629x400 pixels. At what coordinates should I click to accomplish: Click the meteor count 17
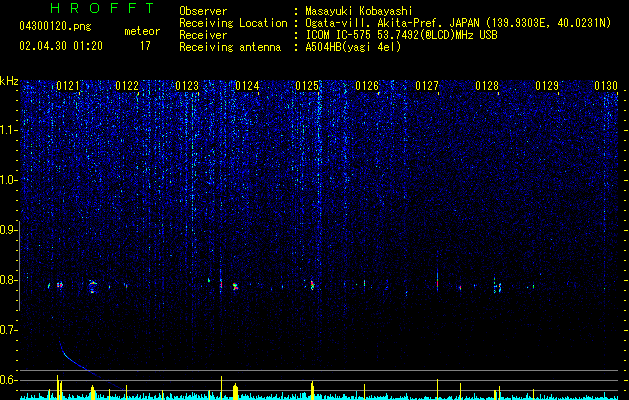click(x=145, y=46)
